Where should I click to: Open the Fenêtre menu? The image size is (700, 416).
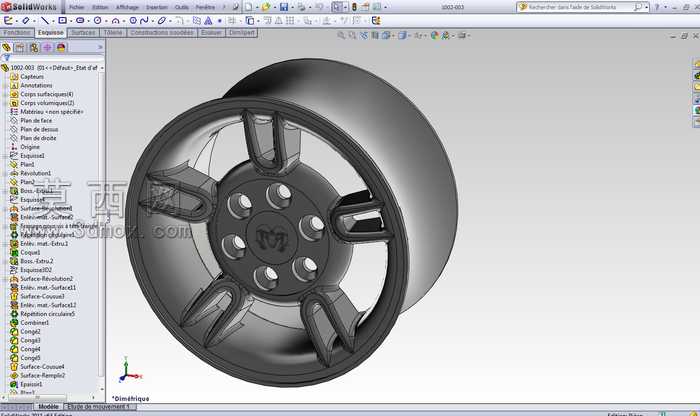(x=205, y=7)
